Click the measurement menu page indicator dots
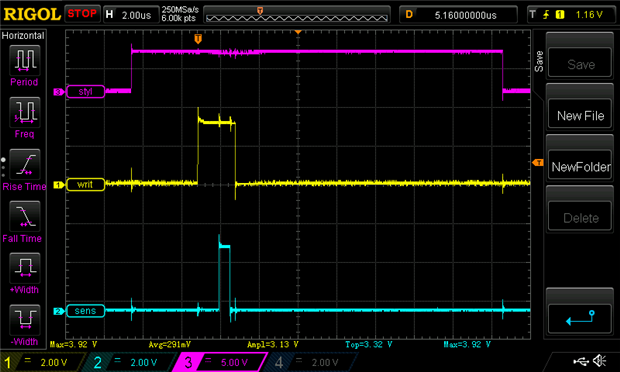The height and width of the screenshot is (372, 620). point(4,167)
